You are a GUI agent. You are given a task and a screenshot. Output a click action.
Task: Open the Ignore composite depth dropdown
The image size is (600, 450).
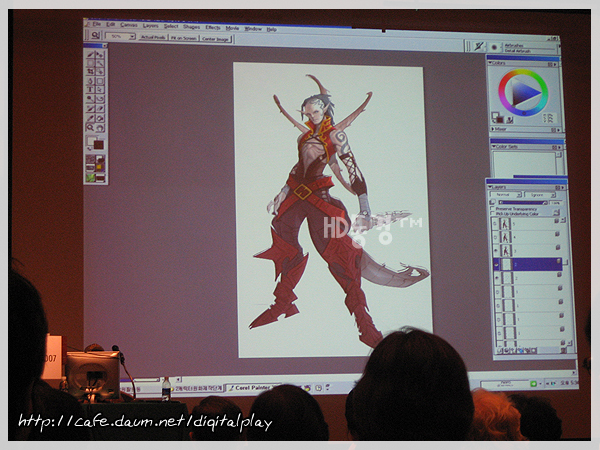pos(540,195)
